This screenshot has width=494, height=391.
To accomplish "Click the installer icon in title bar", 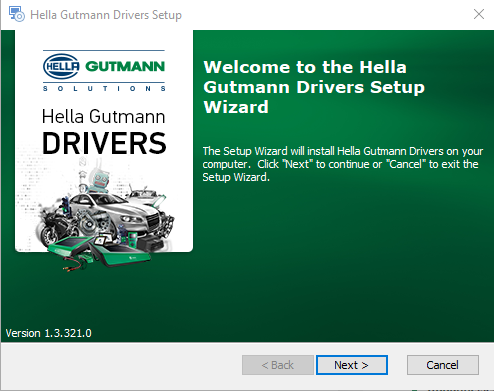I will (16, 14).
